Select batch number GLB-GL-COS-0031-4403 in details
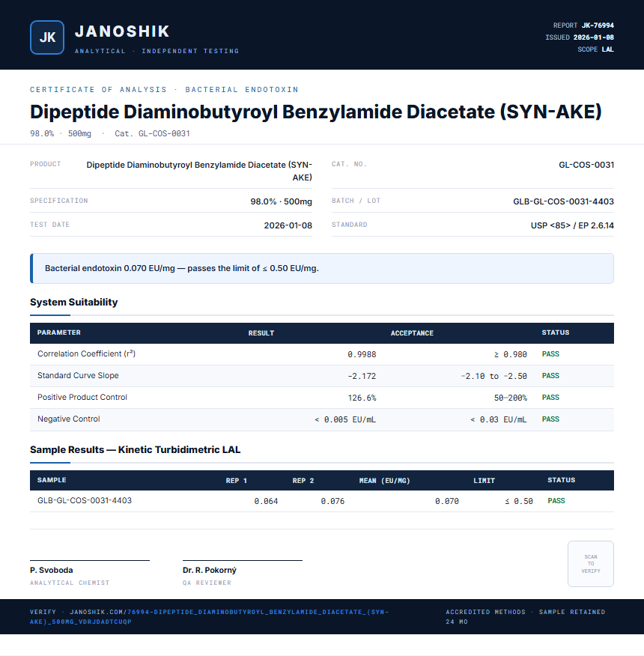Screen dimensions: 644x656 [563, 201]
